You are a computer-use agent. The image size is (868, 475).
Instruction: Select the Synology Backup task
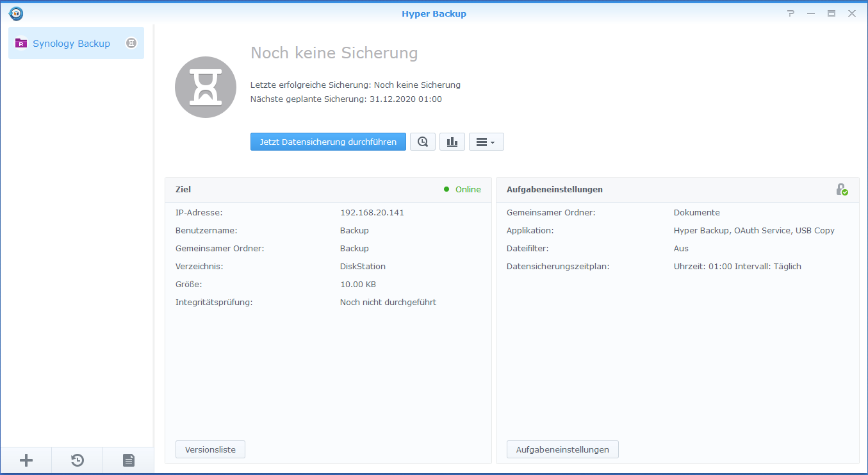(x=76, y=44)
